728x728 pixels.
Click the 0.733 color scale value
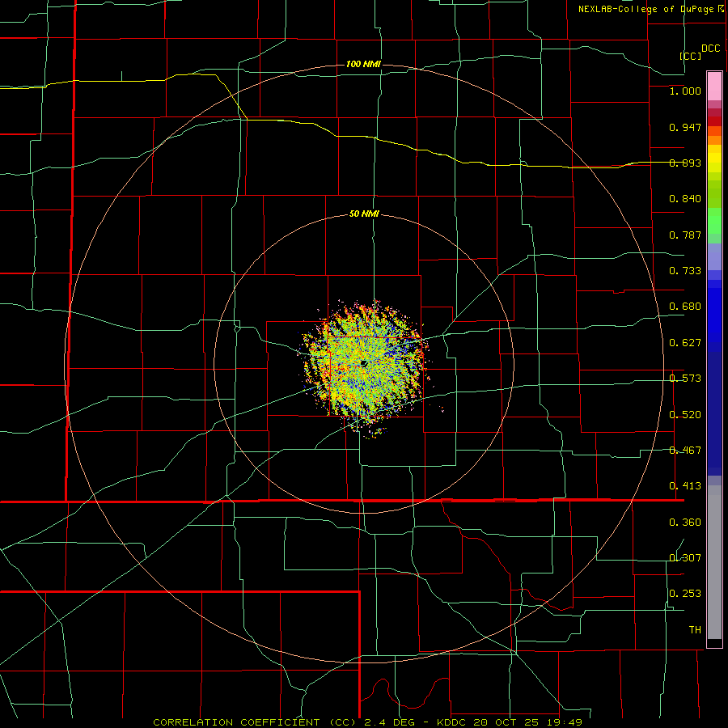pyautogui.click(x=685, y=271)
